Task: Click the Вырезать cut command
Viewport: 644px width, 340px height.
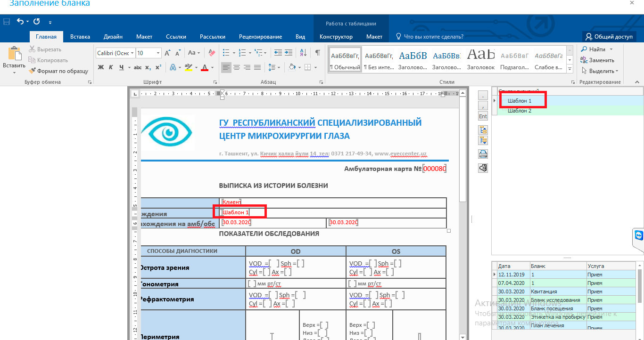Action: pyautogui.click(x=45, y=49)
